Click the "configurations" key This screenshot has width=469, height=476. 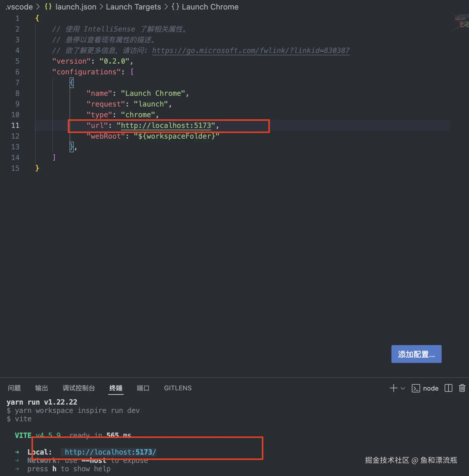pyautogui.click(x=86, y=72)
